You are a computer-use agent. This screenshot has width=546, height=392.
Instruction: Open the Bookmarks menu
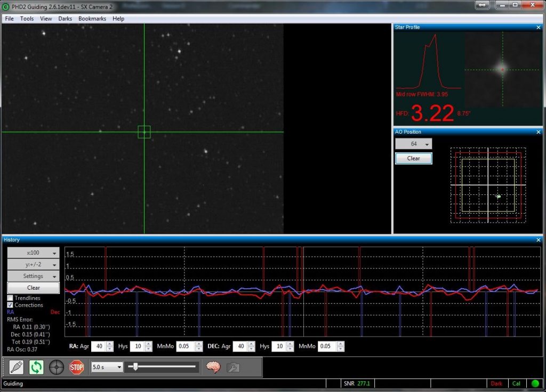click(x=92, y=18)
